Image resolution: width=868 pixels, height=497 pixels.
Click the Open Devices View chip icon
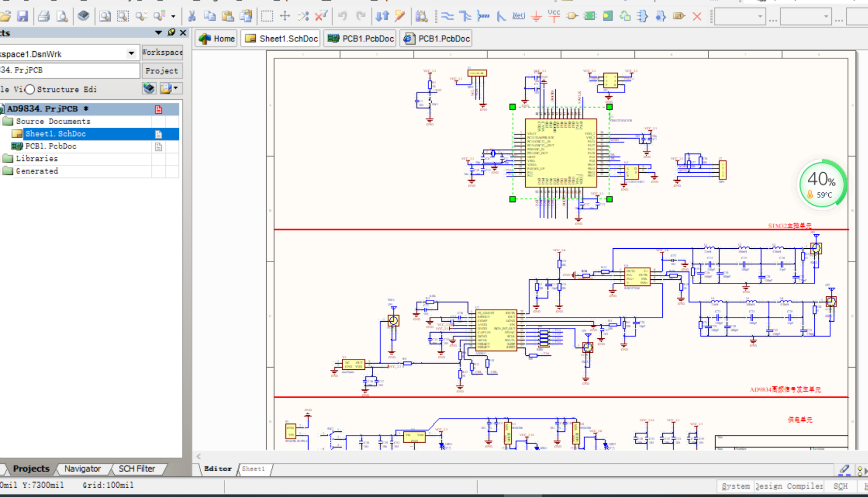click(x=83, y=16)
